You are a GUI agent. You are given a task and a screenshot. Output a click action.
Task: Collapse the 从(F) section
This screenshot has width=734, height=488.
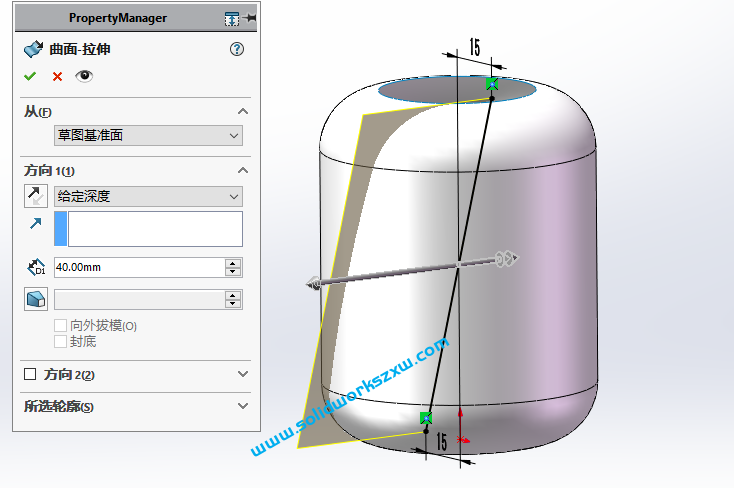pyautogui.click(x=242, y=111)
